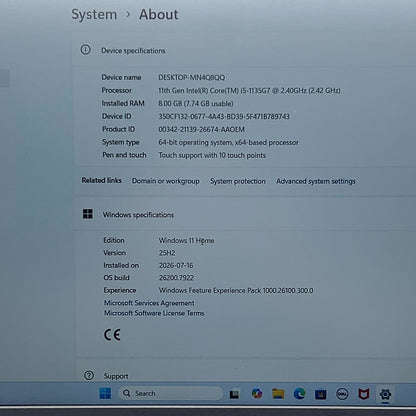Go back to System breadcrumb
416x416 pixels.
pos(94,15)
